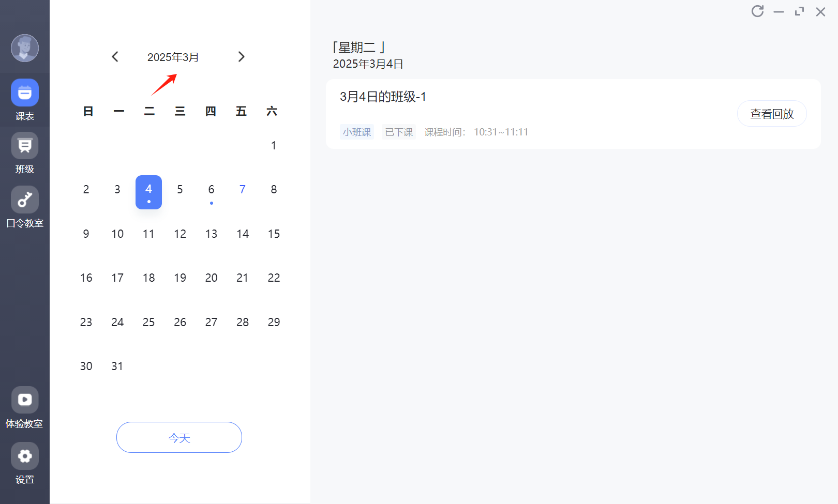This screenshot has height=504, width=838.
Task: Select the 3月4日的班级-1 lesson card
Action: [383, 97]
